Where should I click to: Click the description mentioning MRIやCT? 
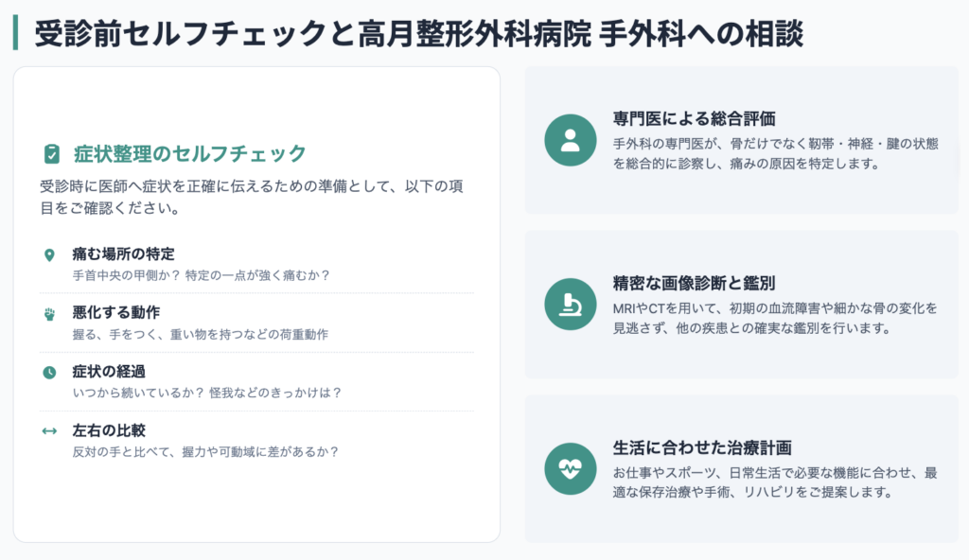pos(775,318)
